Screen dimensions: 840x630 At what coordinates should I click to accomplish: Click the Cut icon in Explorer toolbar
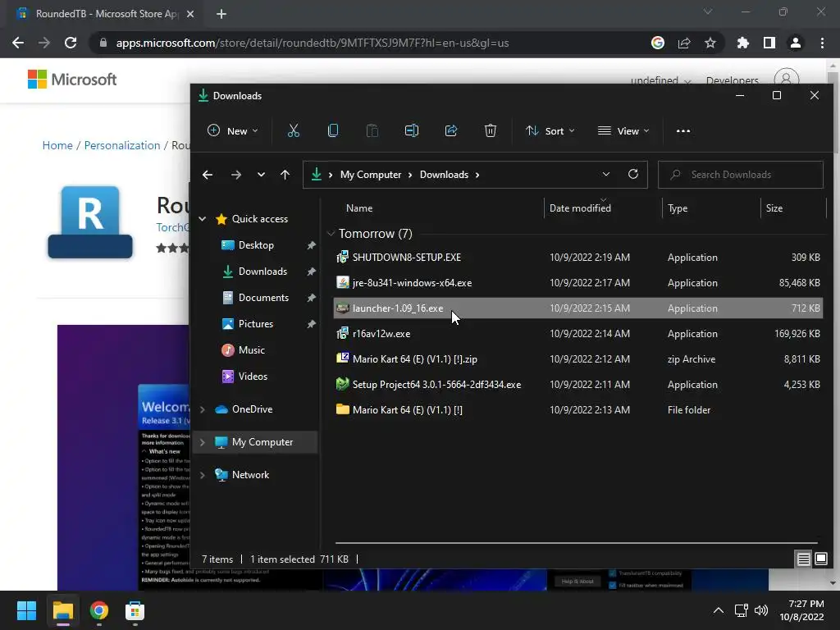[293, 130]
